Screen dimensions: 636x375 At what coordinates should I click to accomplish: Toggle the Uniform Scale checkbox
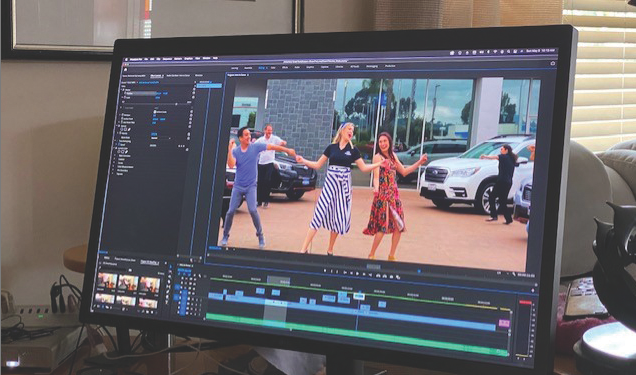155,111
